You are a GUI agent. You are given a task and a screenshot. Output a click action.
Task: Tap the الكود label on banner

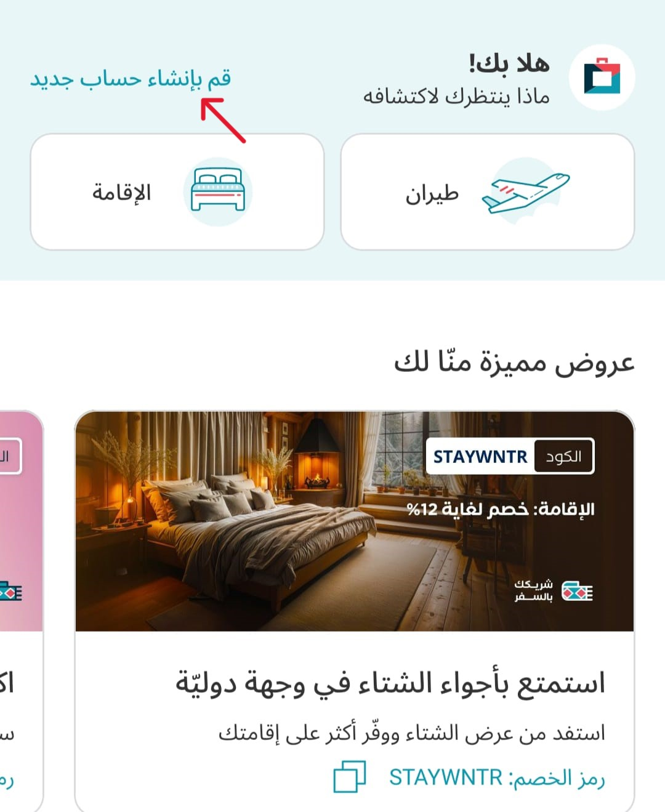tap(563, 456)
